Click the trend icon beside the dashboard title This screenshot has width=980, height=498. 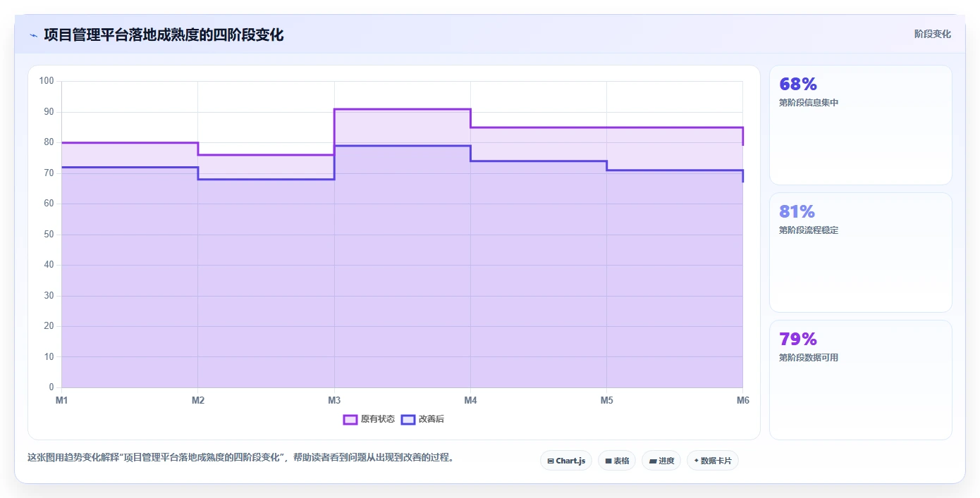pyautogui.click(x=33, y=35)
